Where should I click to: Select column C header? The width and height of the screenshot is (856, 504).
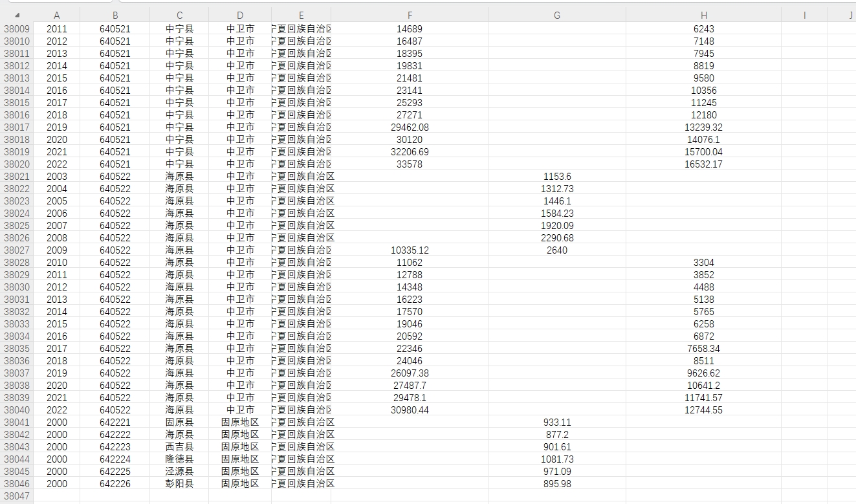coord(179,15)
